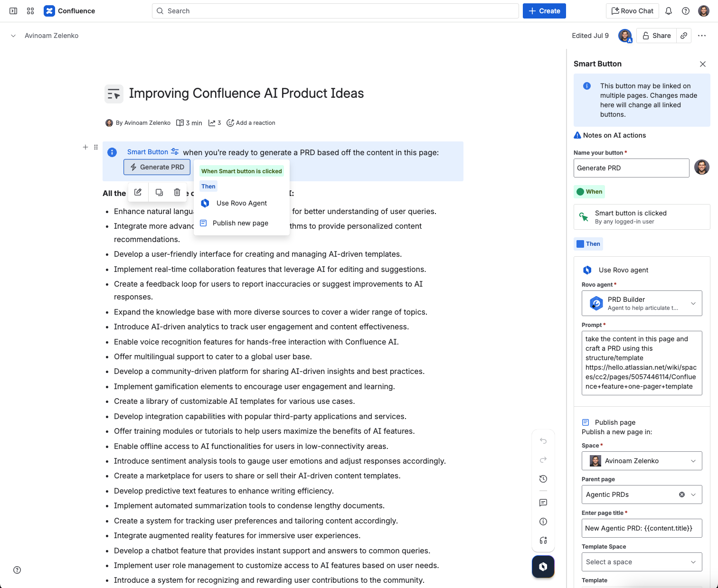
Task: Open Notes on AI actions
Action: [610, 135]
